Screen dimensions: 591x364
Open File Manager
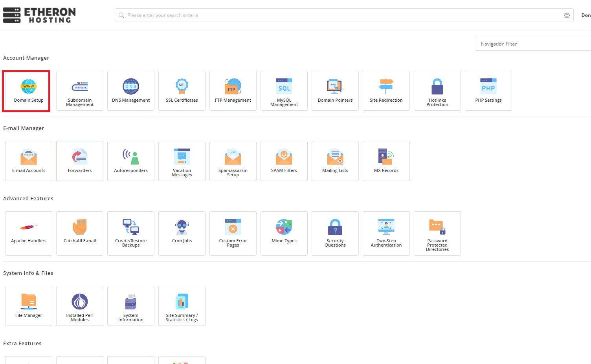(x=29, y=306)
